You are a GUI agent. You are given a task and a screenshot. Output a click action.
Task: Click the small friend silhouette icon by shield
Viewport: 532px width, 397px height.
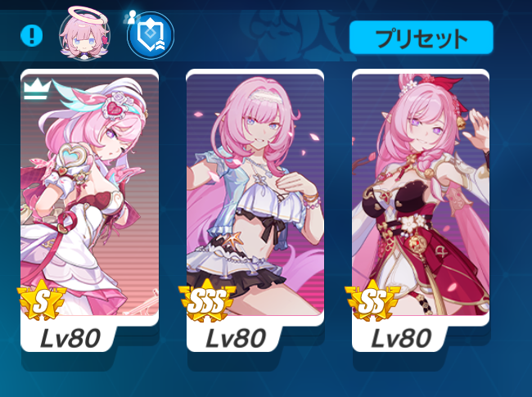(132, 17)
